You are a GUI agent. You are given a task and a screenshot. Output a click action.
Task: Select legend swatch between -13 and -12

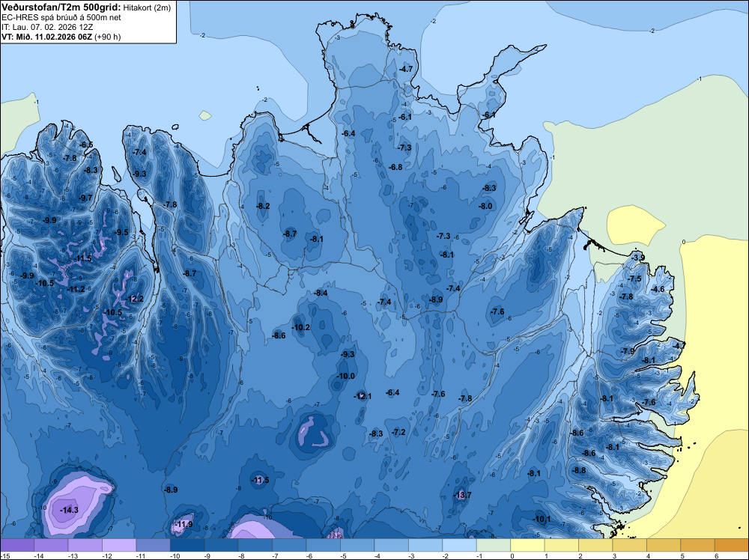(85, 545)
